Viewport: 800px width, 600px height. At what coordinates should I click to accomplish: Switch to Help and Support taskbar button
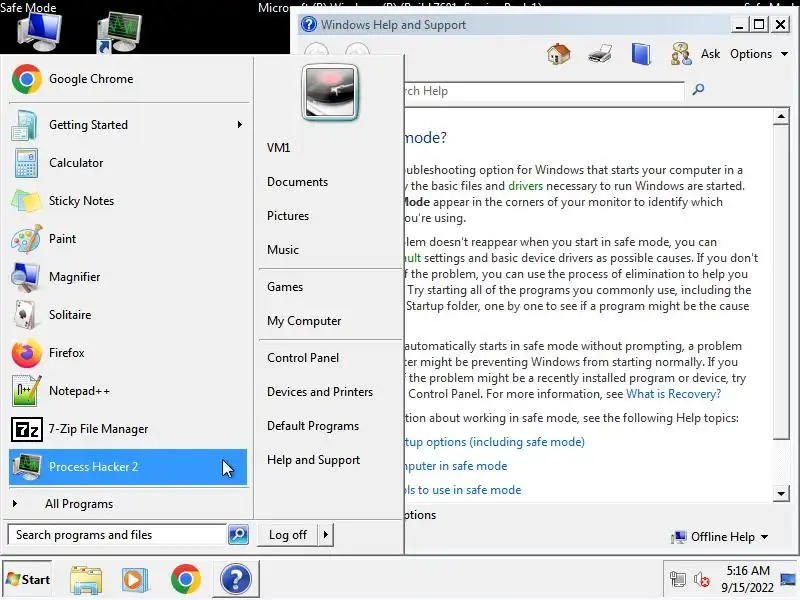(x=236, y=580)
